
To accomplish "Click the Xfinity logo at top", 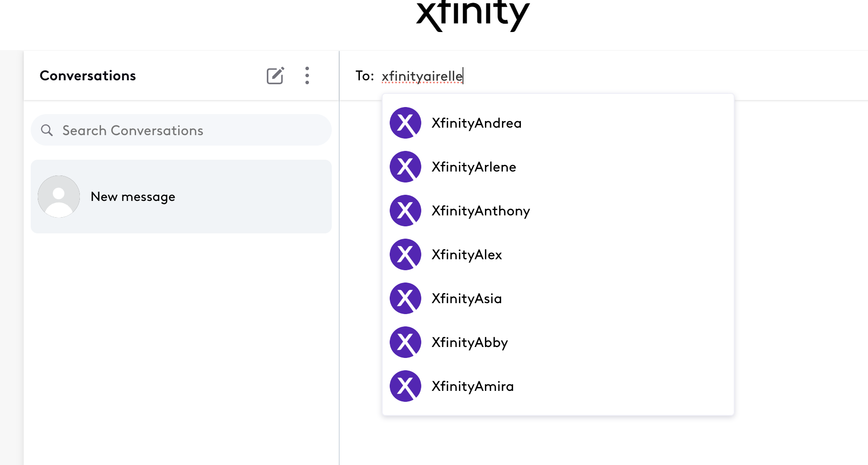I will [x=473, y=16].
